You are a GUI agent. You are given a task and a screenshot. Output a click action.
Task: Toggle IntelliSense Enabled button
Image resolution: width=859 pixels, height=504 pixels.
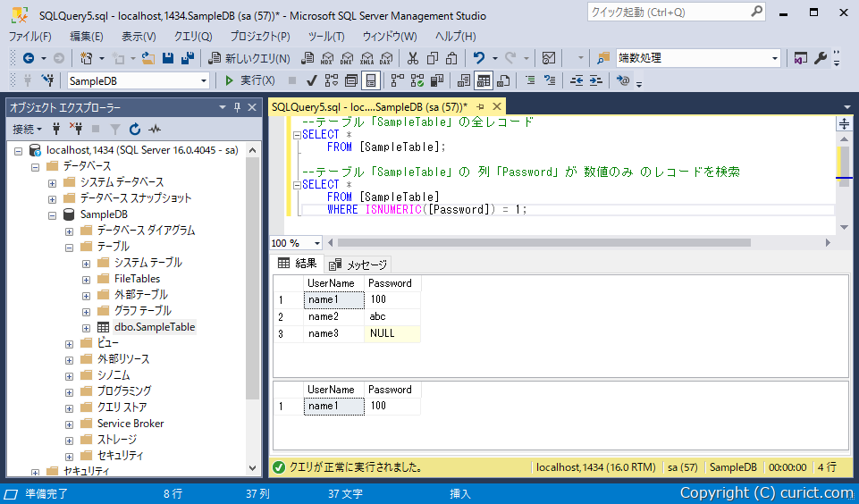tap(371, 81)
